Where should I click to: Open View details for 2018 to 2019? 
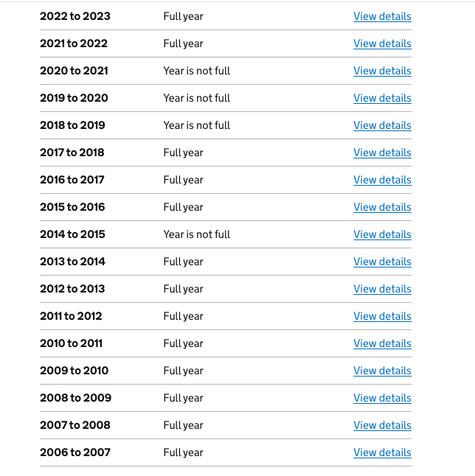(x=382, y=125)
